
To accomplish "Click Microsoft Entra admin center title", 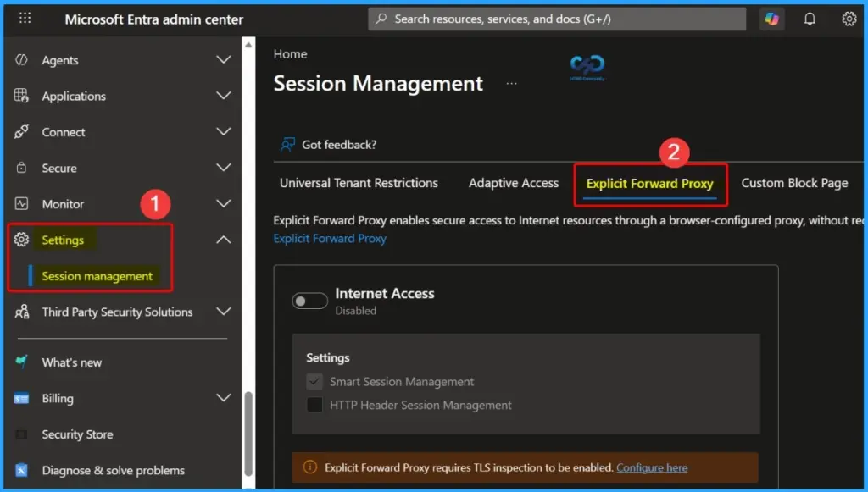I will pos(154,19).
